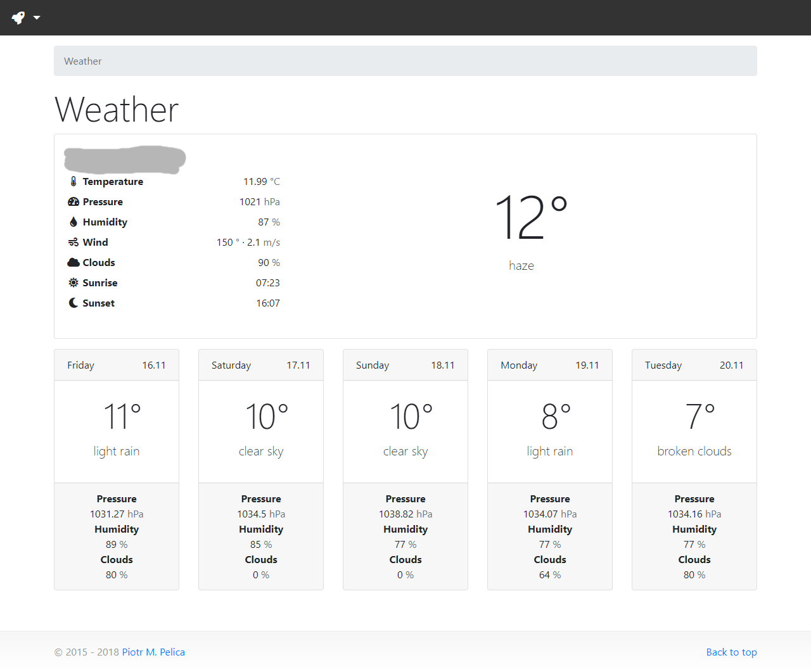Open the Piotr M. Pelica footer link

click(x=153, y=652)
